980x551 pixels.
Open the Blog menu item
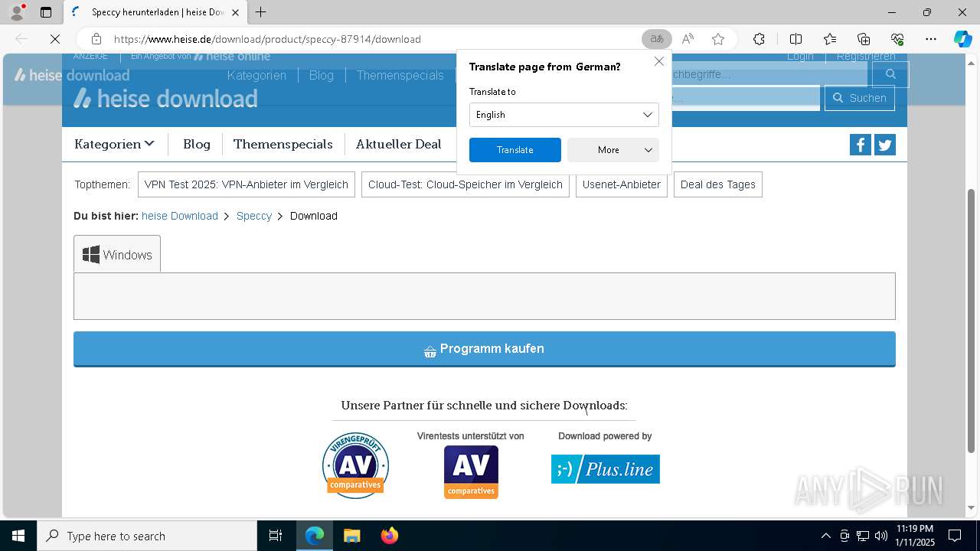coord(197,144)
